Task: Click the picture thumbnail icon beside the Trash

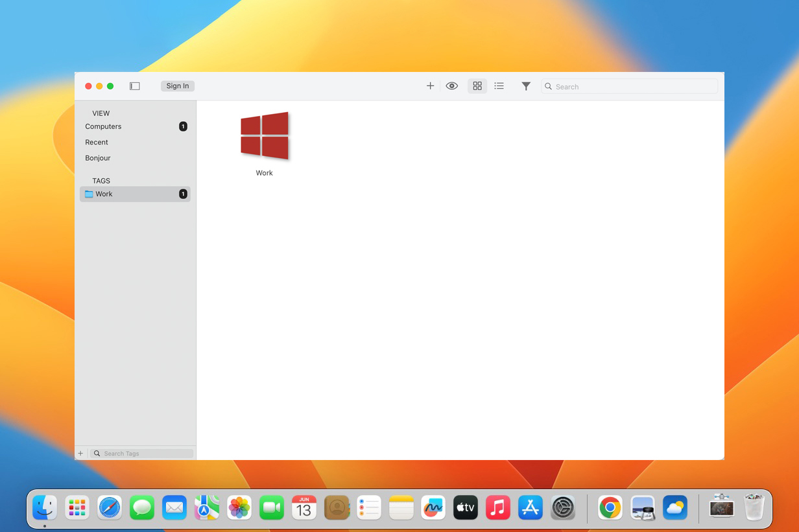Action: tap(722, 506)
